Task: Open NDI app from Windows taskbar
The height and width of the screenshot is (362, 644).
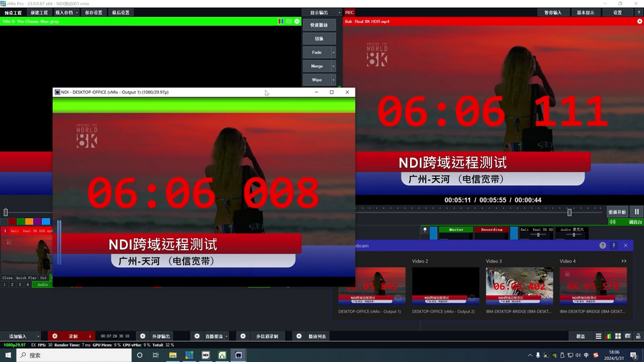Action: point(205,355)
